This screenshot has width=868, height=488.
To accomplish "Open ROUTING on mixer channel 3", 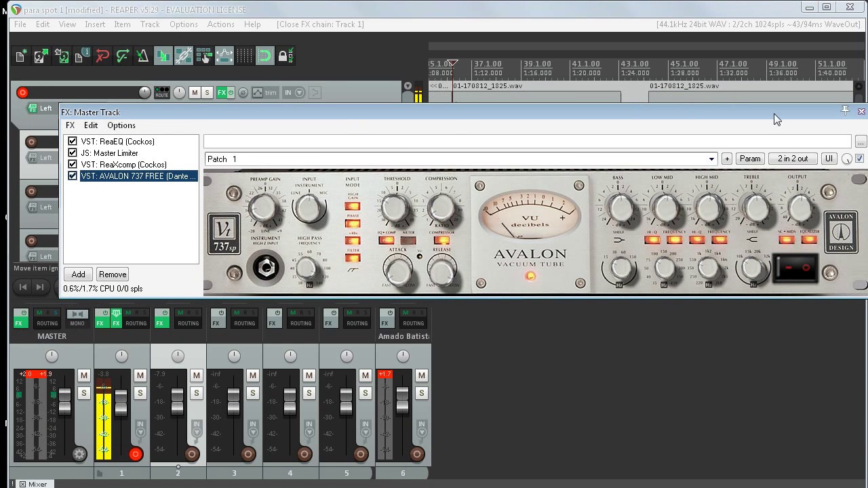I will point(244,319).
